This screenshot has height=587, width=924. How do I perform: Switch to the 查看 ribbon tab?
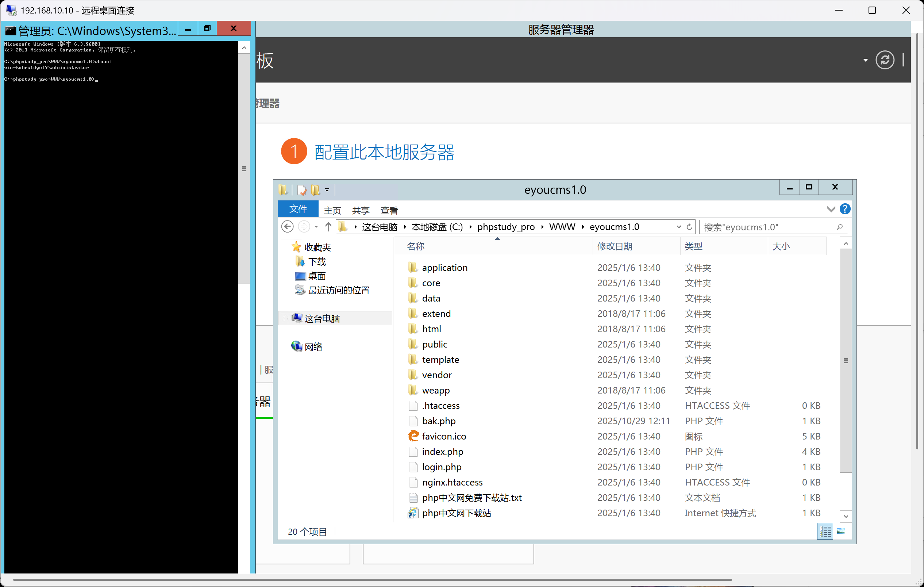(x=389, y=210)
